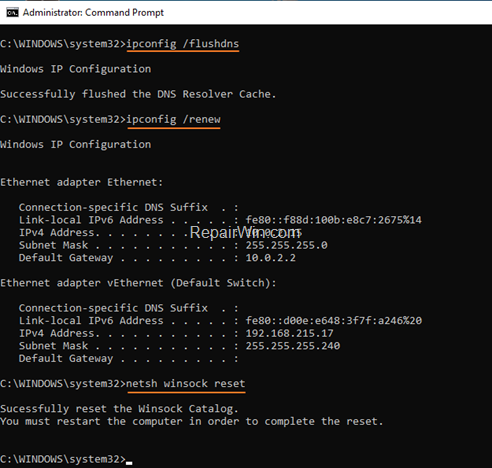Click 'Ethernet adapter vEthernet (Default Switch)' heading
492x468 pixels.
point(138,283)
